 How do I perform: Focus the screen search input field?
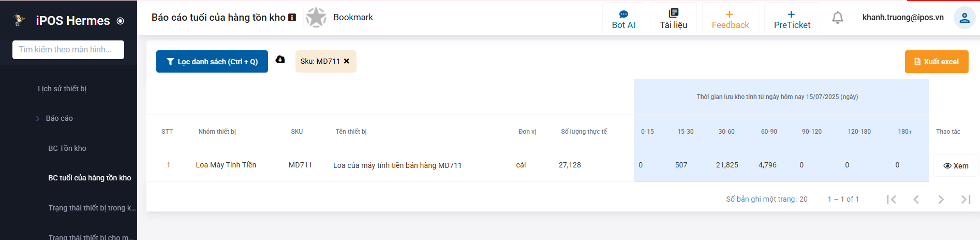click(68, 50)
